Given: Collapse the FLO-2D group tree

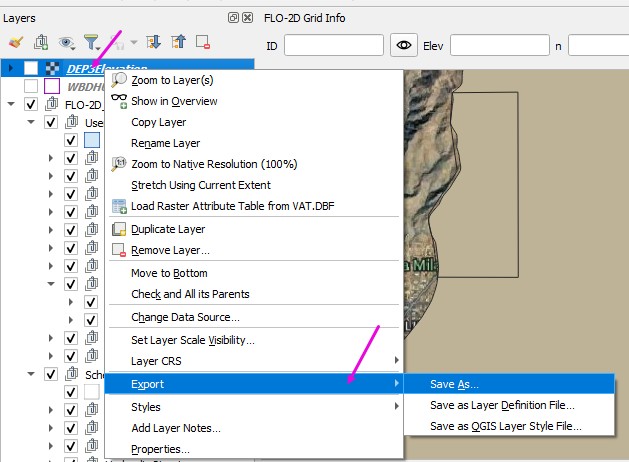Looking at the screenshot, I should pos(11,104).
